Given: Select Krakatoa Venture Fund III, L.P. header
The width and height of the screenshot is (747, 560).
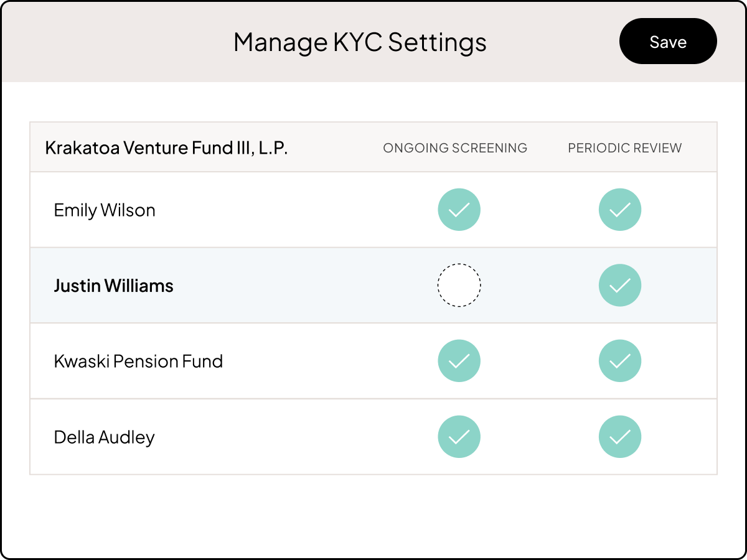Looking at the screenshot, I should pyautogui.click(x=166, y=147).
